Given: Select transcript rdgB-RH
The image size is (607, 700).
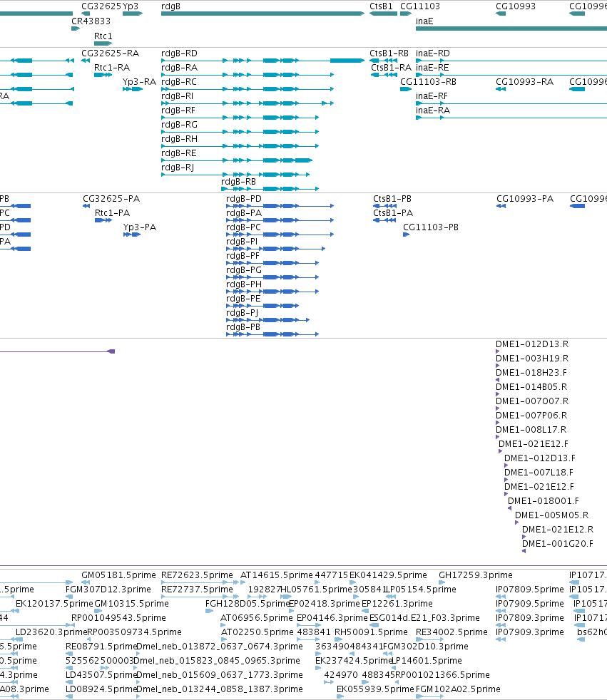Looking at the screenshot, I should 240,146.
